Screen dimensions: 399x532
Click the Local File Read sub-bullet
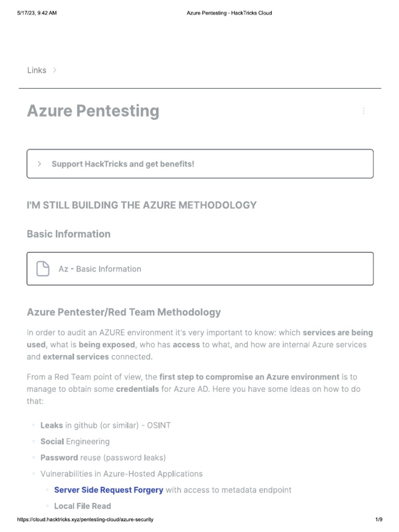(82, 506)
